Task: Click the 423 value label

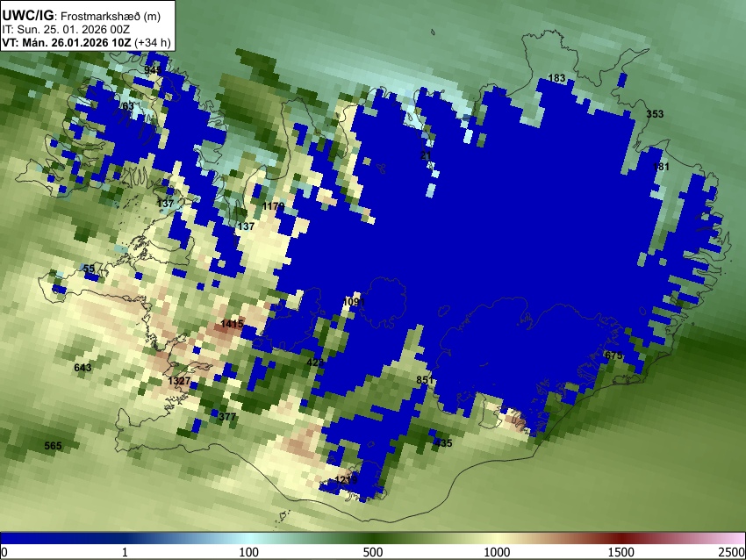Action: (315, 363)
